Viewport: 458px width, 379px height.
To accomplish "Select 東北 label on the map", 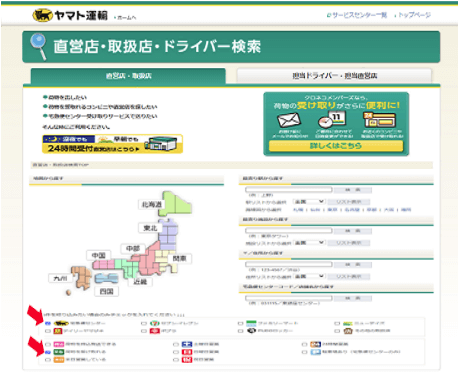I will tap(150, 228).
